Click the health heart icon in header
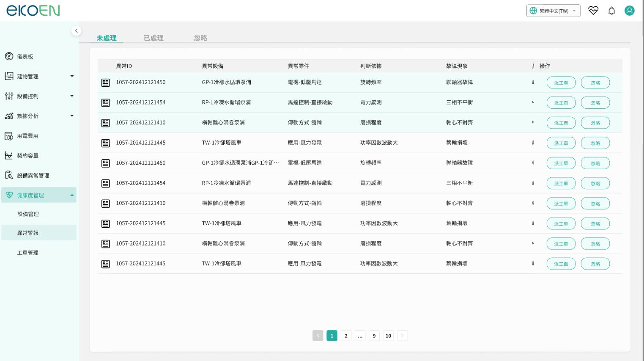Viewport: 644px width, 361px height. point(593,11)
